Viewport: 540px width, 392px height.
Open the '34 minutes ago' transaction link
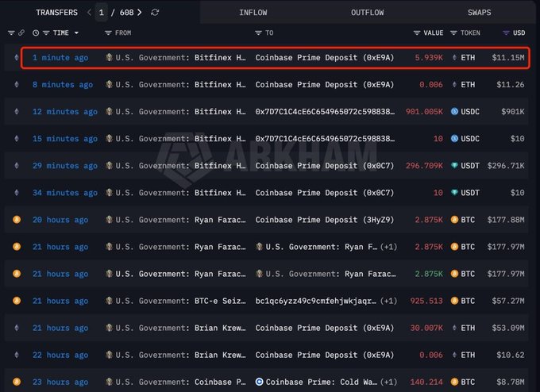coord(65,193)
